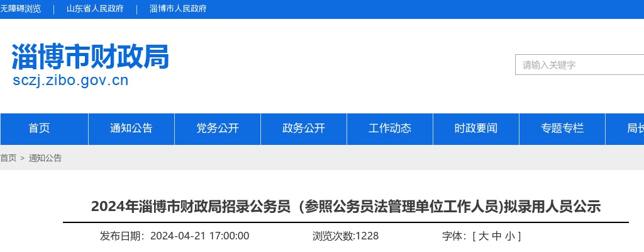
Task: Open the 淄博市人民政府 link
Action: pyautogui.click(x=178, y=9)
